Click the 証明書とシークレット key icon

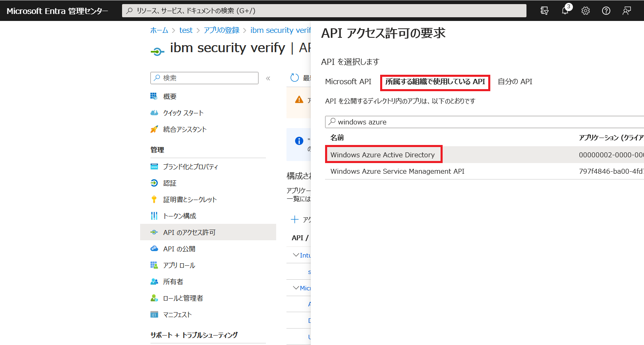(x=154, y=199)
